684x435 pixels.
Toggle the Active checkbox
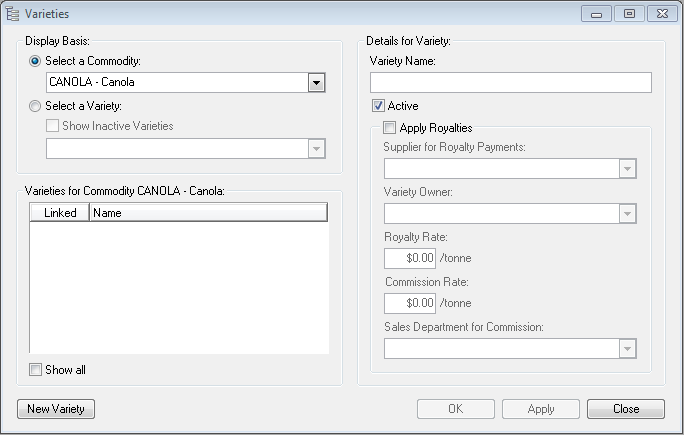tap(379, 106)
